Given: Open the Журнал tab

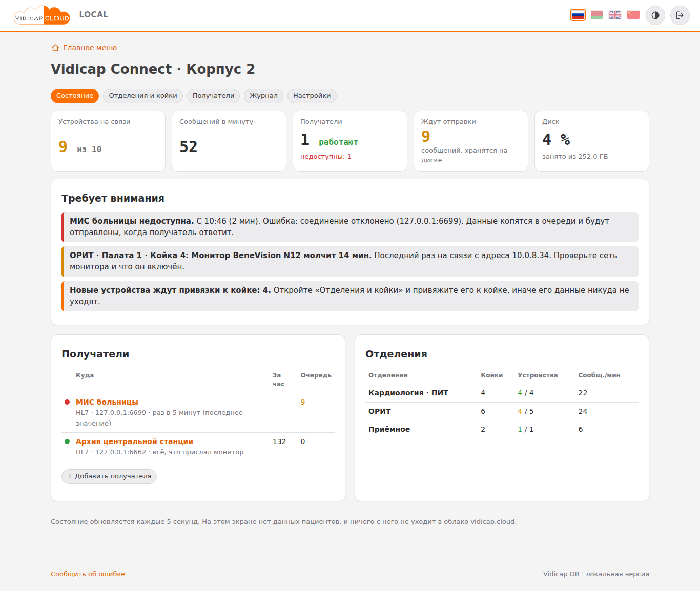Looking at the screenshot, I should [x=263, y=96].
